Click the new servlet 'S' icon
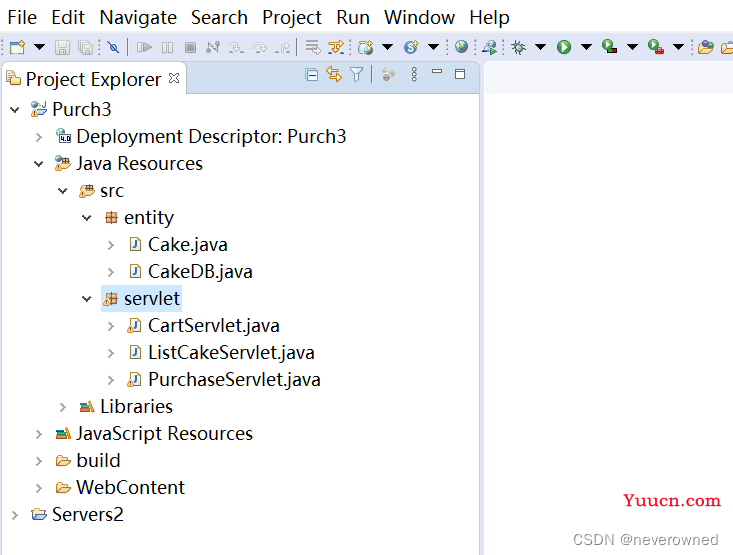The height and width of the screenshot is (555, 733). coord(411,47)
